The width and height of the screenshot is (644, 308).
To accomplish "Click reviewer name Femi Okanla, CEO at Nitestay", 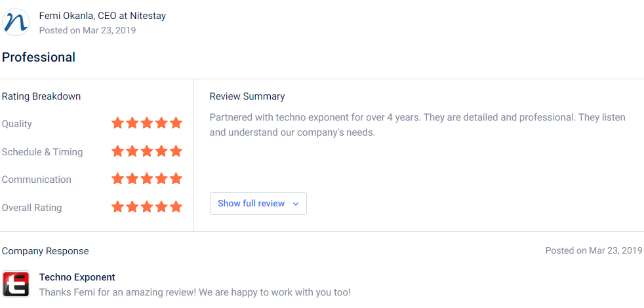I will click(x=103, y=16).
